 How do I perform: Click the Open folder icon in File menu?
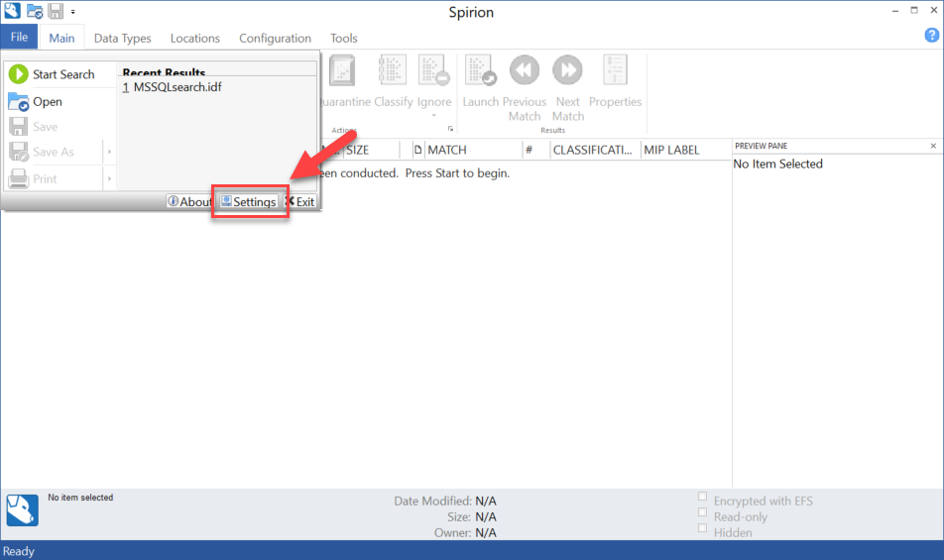(19, 102)
